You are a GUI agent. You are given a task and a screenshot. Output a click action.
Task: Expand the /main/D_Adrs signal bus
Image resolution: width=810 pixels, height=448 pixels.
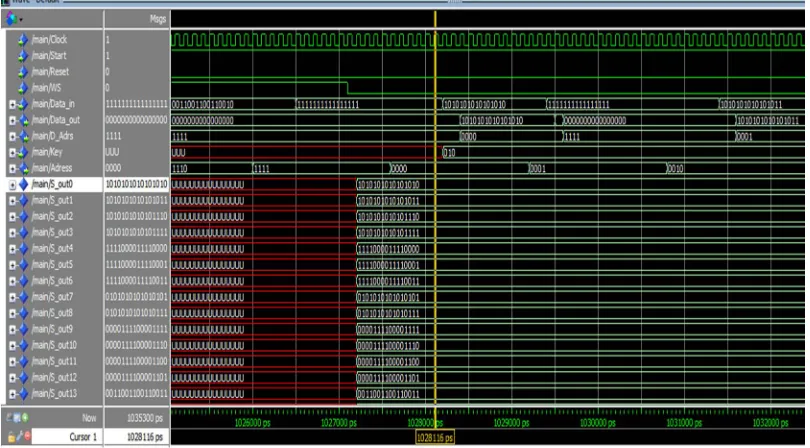(12, 136)
